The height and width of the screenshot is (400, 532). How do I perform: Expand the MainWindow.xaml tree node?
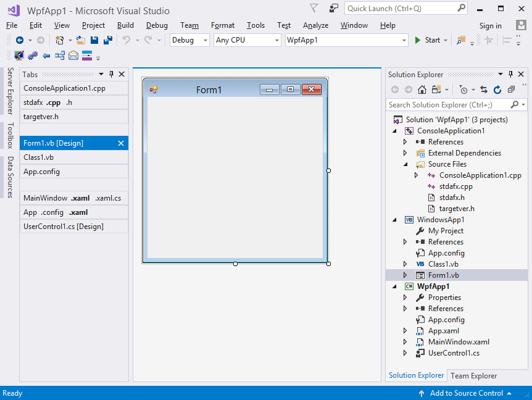(x=405, y=342)
